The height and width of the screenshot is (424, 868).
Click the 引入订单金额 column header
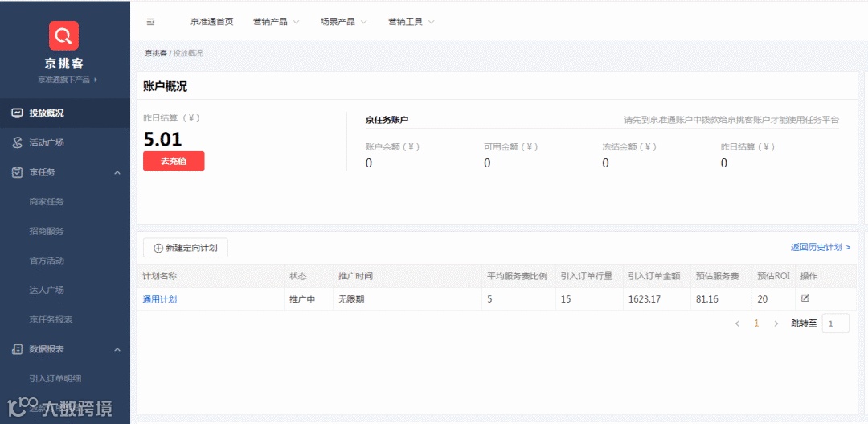(x=654, y=276)
